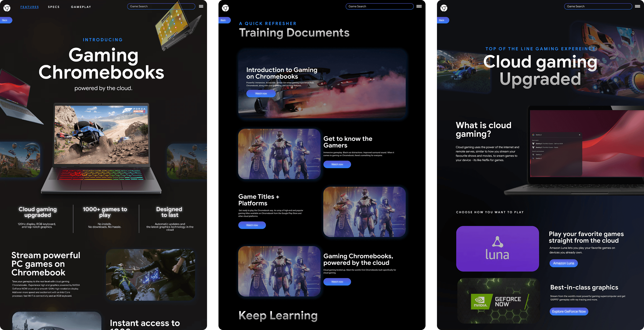Image resolution: width=644 pixels, height=330 pixels.
Task: Click the Chrome logo on the Features page
Action: coord(7,8)
